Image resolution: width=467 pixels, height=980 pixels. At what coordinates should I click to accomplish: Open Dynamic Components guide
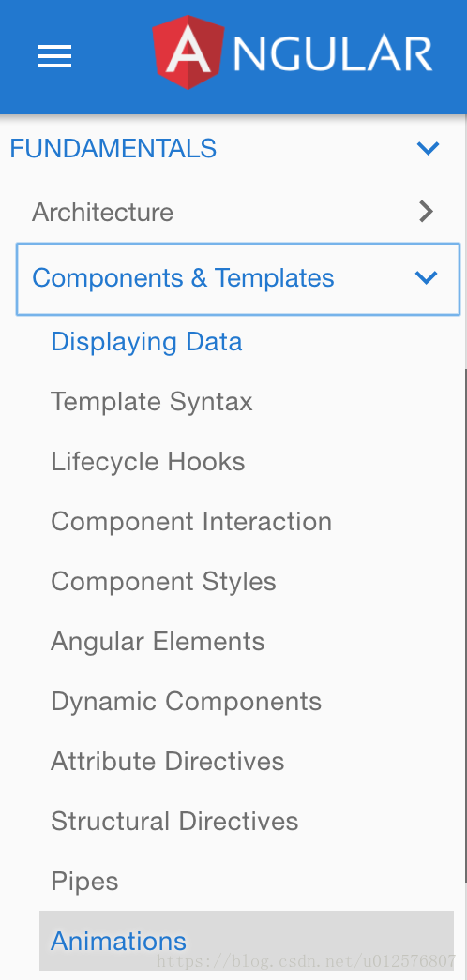[187, 702]
